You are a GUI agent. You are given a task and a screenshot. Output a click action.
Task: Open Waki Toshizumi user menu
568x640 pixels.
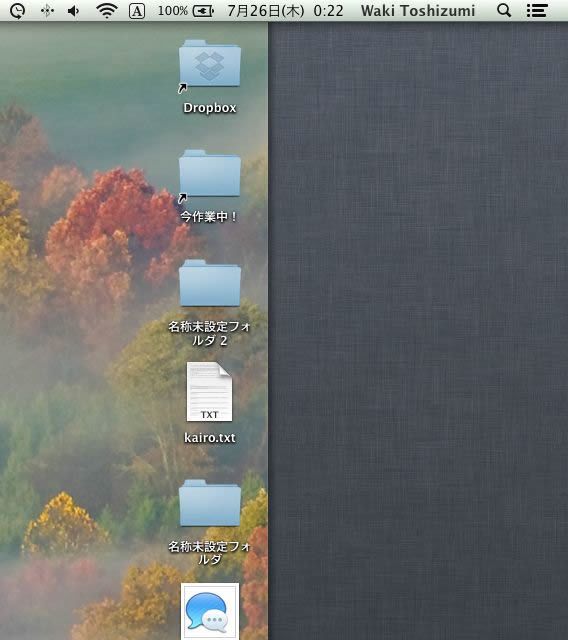[418, 11]
